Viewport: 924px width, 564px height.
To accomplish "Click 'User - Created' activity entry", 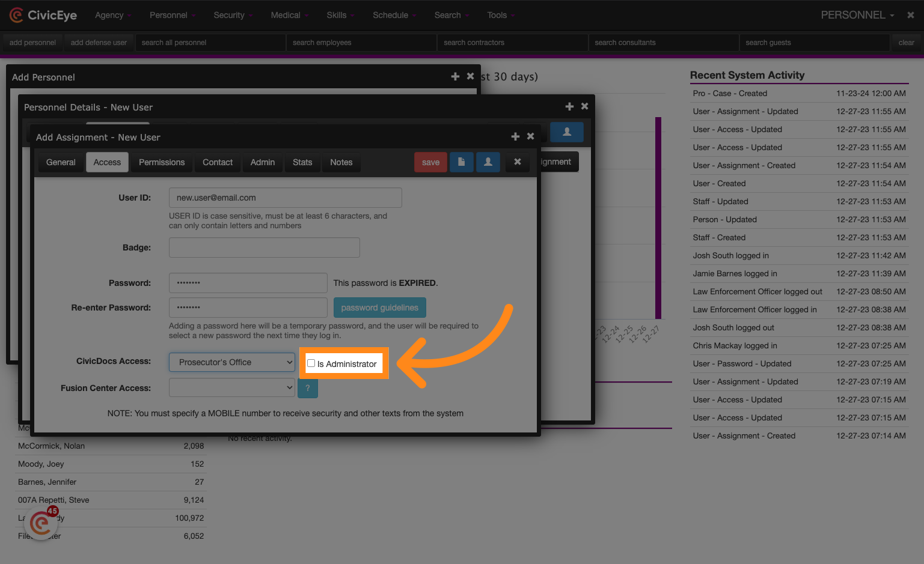I will coord(799,183).
